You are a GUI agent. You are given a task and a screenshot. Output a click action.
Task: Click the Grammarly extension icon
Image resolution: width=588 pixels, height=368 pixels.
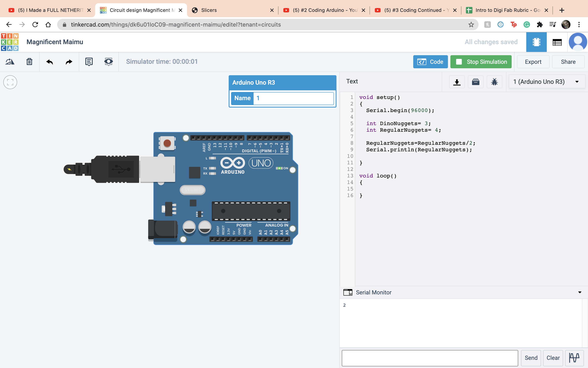pos(527,25)
